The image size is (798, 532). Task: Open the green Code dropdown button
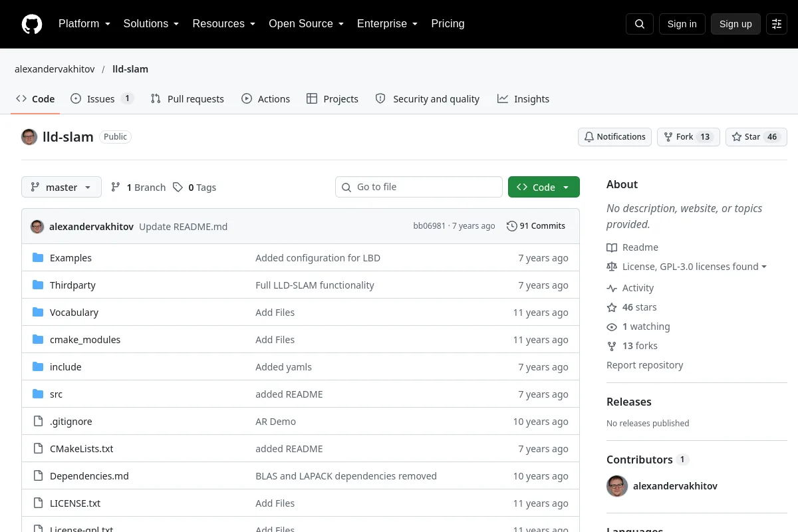point(544,187)
